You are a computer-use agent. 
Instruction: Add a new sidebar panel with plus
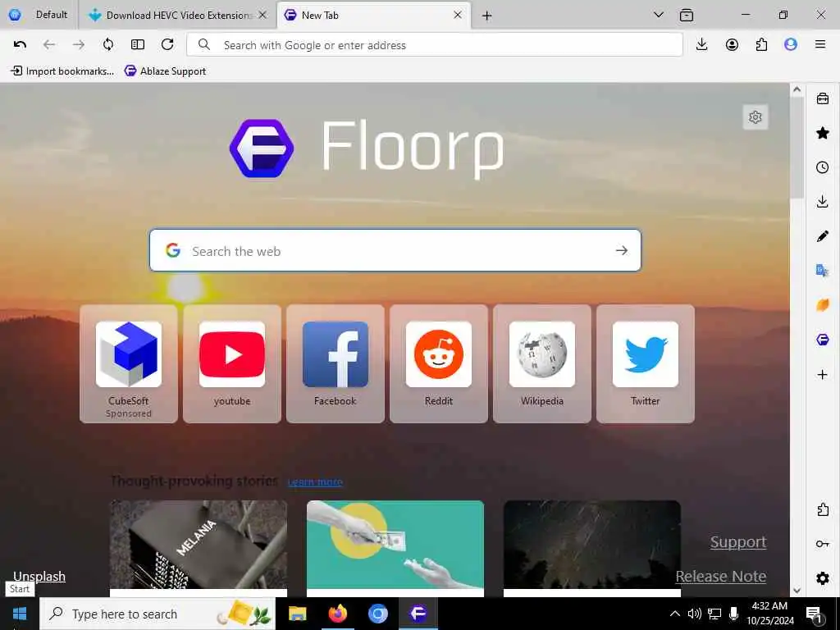click(823, 374)
